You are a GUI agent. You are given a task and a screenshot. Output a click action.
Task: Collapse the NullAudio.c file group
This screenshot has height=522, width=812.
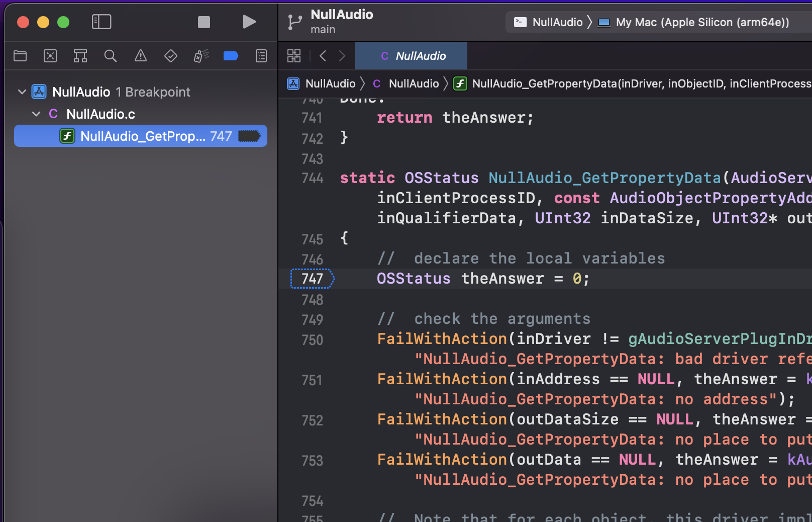(x=36, y=114)
